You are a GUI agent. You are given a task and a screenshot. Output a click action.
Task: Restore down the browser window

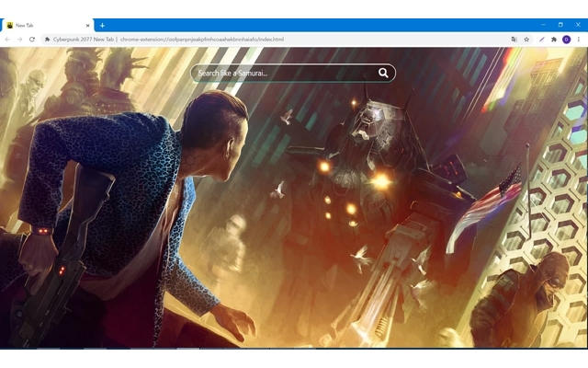coord(560,25)
